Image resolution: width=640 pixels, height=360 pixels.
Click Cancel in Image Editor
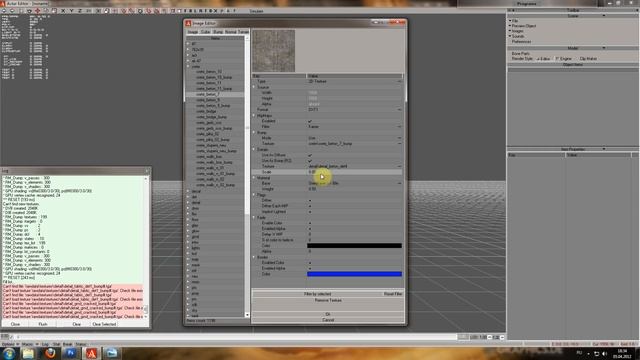[x=328, y=320]
